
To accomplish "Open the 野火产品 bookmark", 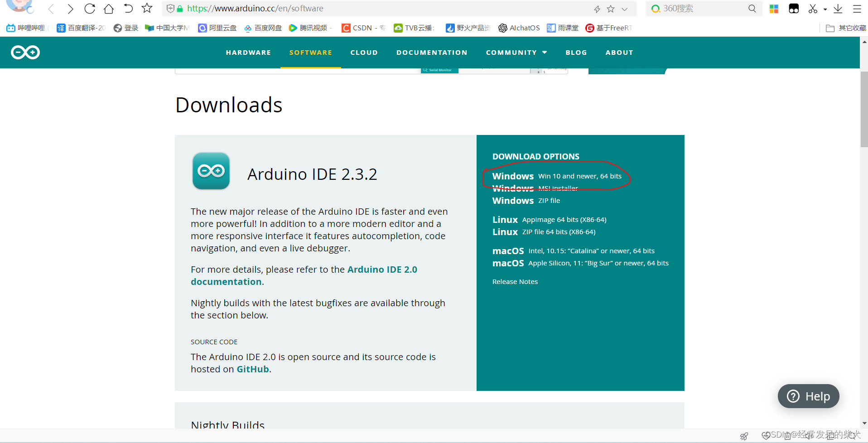I will click(x=468, y=28).
